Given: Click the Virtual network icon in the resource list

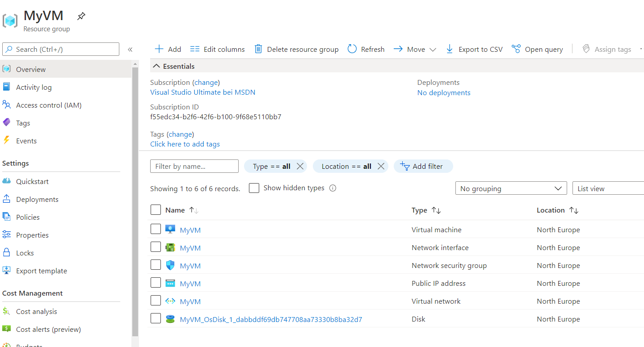Looking at the screenshot, I should point(170,301).
